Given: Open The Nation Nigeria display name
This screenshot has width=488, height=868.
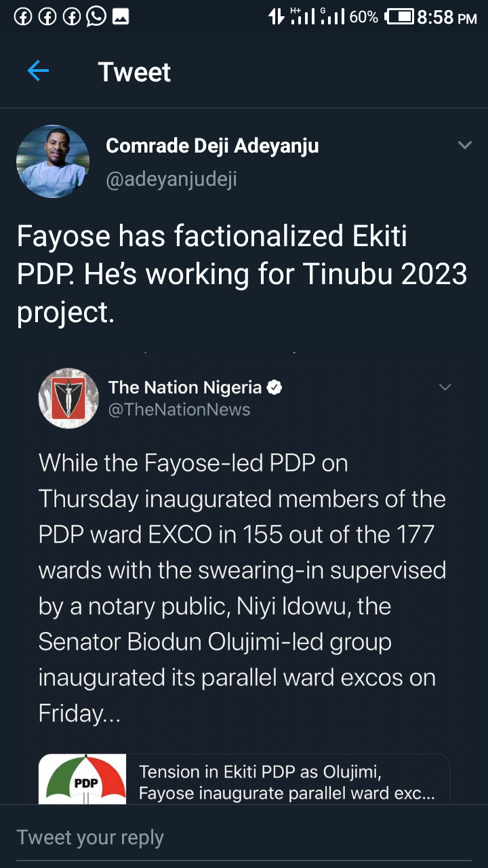Looking at the screenshot, I should click(x=184, y=387).
